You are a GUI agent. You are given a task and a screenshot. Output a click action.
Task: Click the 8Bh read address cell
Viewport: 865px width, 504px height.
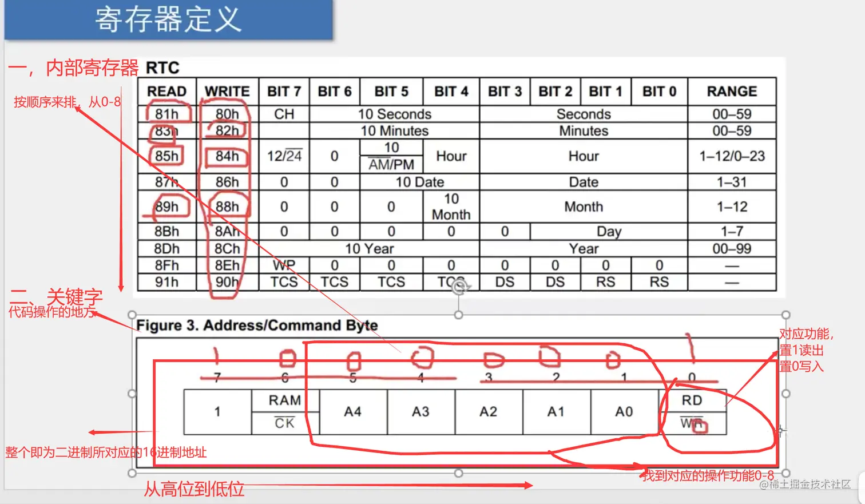click(166, 231)
